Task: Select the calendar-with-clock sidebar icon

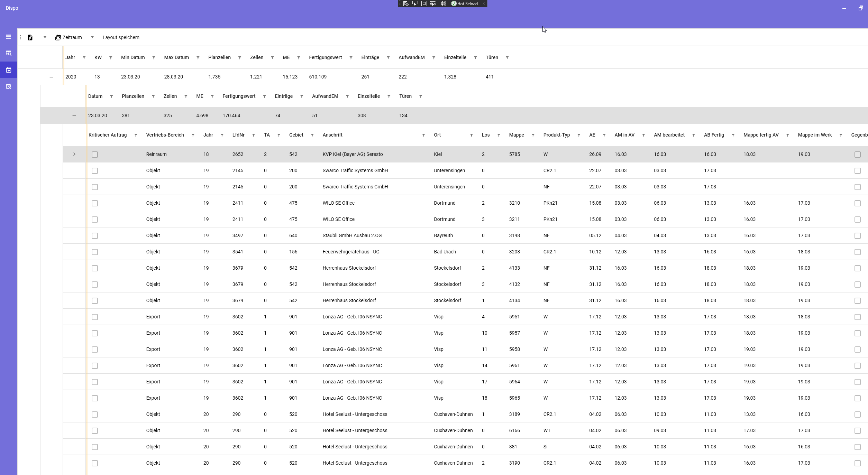Action: (x=9, y=86)
